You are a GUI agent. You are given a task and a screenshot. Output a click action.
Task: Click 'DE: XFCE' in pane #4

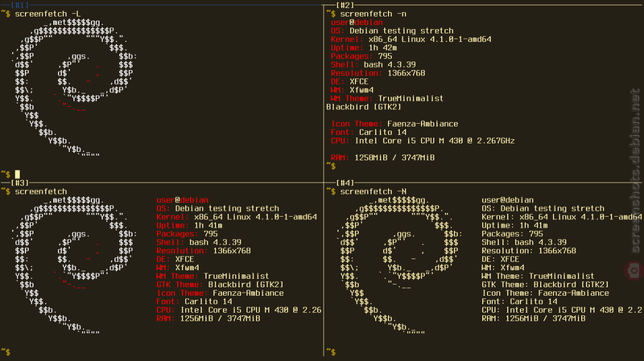click(x=500, y=259)
